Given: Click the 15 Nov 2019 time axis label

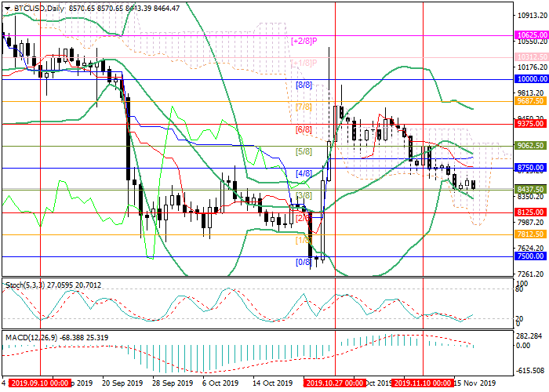Looking at the screenshot, I should [475, 383].
